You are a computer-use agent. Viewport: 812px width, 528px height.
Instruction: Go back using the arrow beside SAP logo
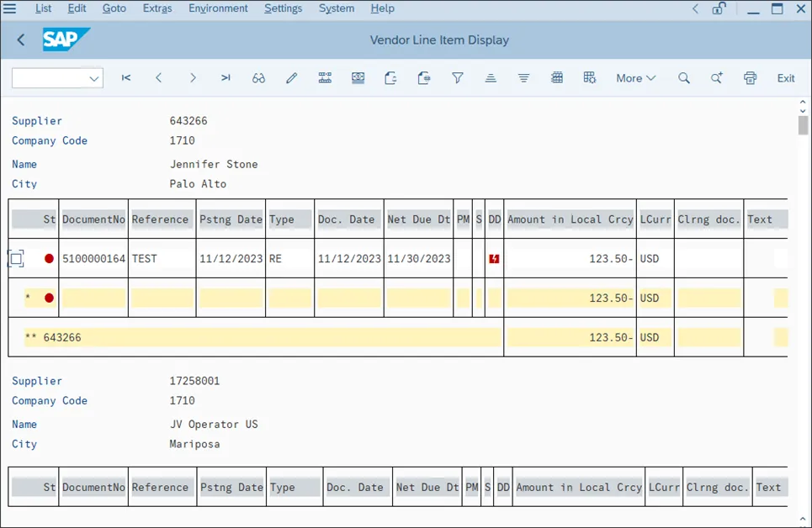[21, 40]
